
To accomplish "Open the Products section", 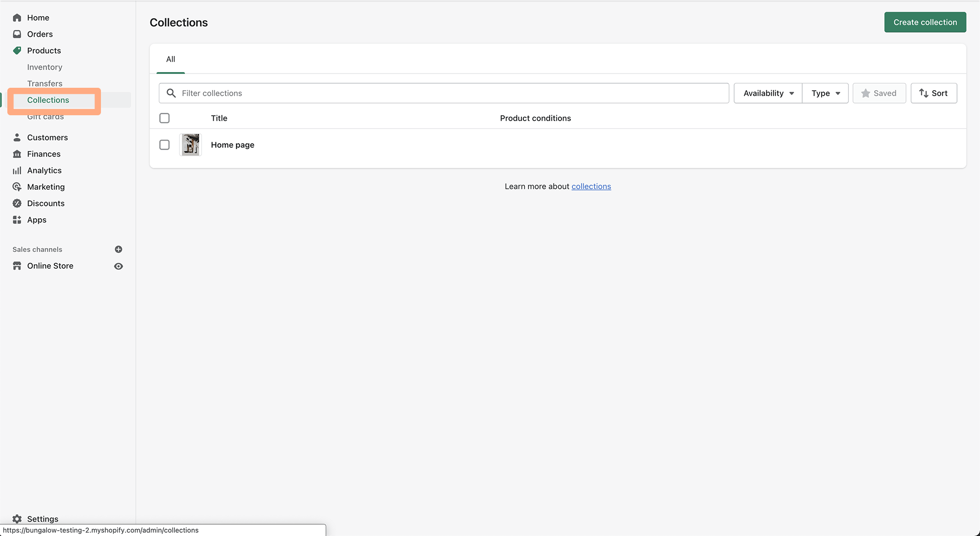I will tap(44, 51).
